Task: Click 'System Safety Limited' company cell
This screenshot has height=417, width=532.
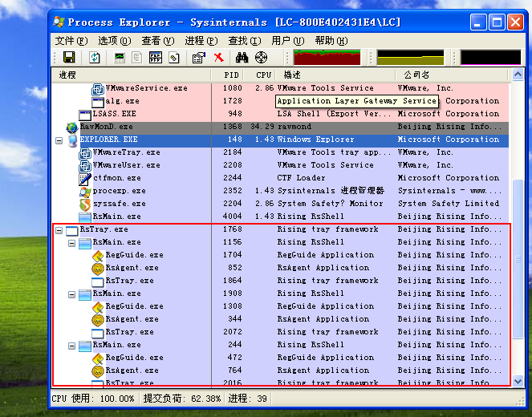Action: click(x=449, y=204)
